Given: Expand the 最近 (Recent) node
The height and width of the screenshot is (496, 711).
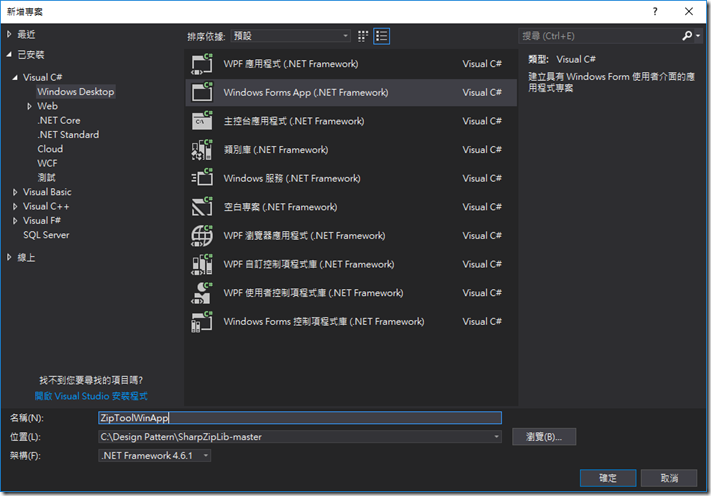Looking at the screenshot, I should [x=9, y=34].
